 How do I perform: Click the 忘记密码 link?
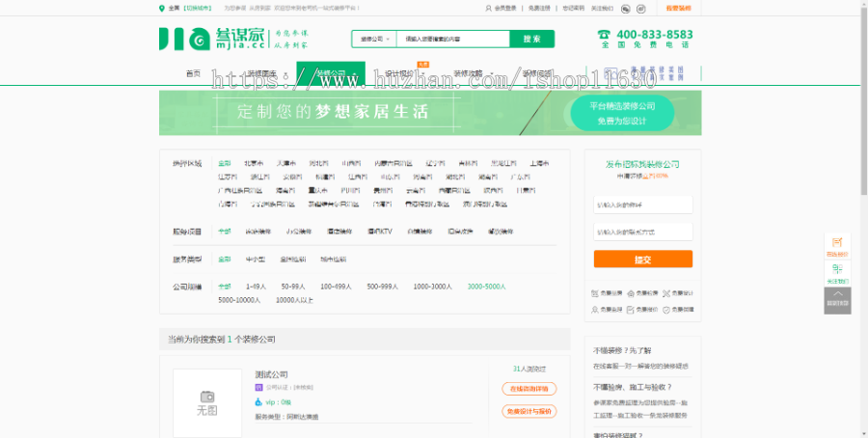point(573,9)
